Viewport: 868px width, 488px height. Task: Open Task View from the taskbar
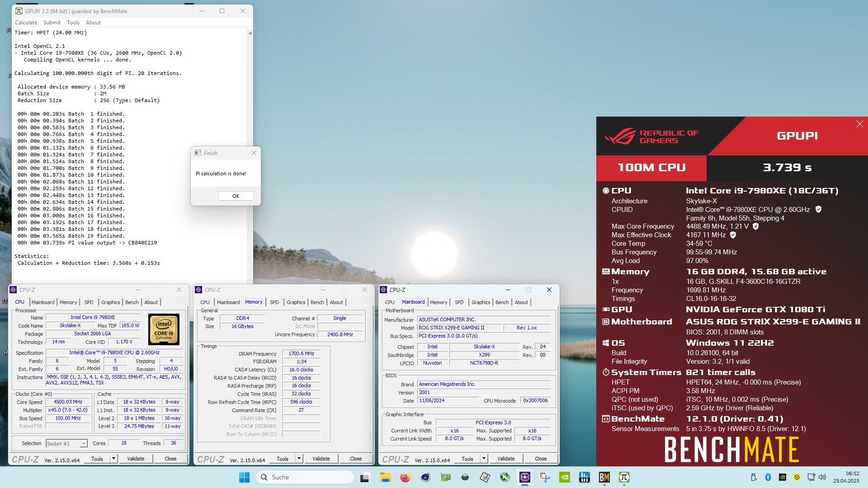click(x=365, y=477)
